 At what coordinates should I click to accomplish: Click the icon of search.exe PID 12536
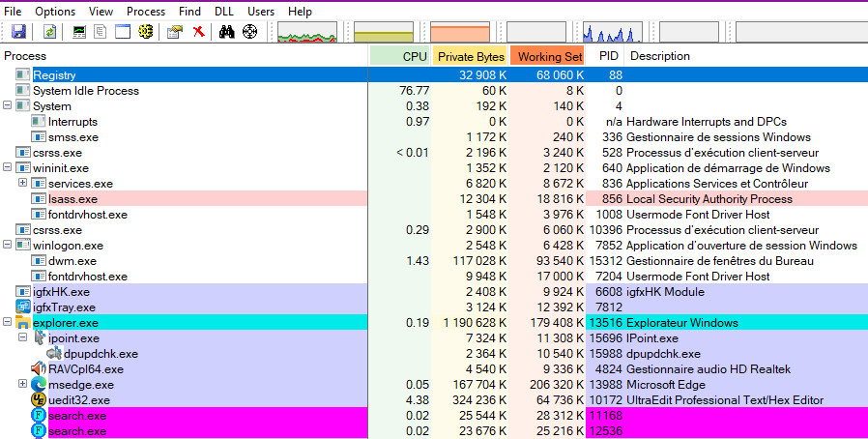(x=39, y=430)
